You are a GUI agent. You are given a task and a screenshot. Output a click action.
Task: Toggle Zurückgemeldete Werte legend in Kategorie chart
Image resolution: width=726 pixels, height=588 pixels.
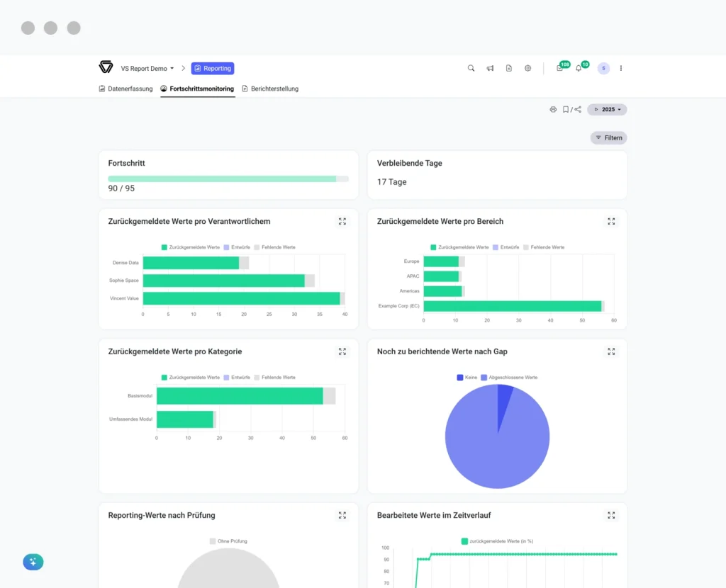pyautogui.click(x=190, y=378)
